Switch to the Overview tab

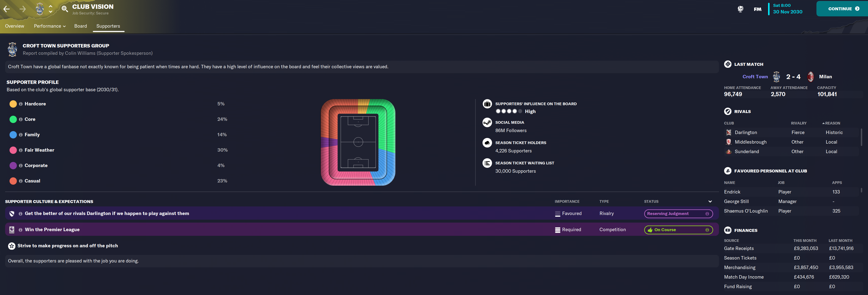pyautogui.click(x=14, y=26)
